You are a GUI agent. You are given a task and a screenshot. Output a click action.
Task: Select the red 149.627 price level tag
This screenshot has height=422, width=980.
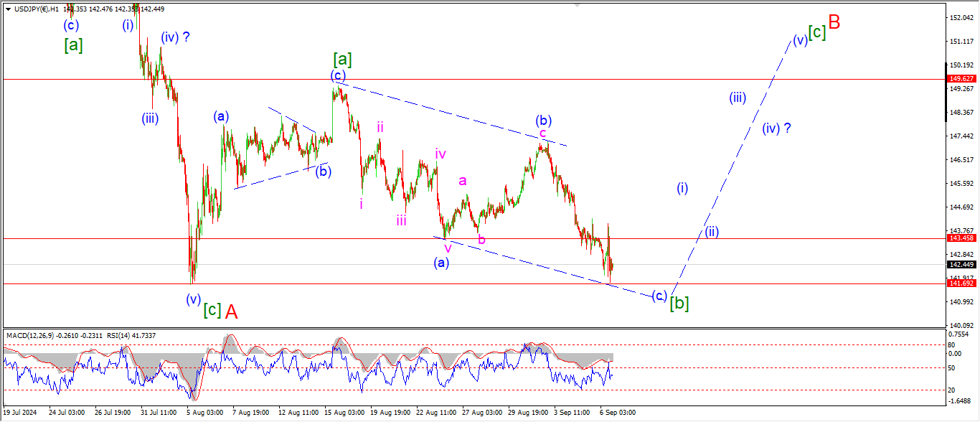point(961,79)
